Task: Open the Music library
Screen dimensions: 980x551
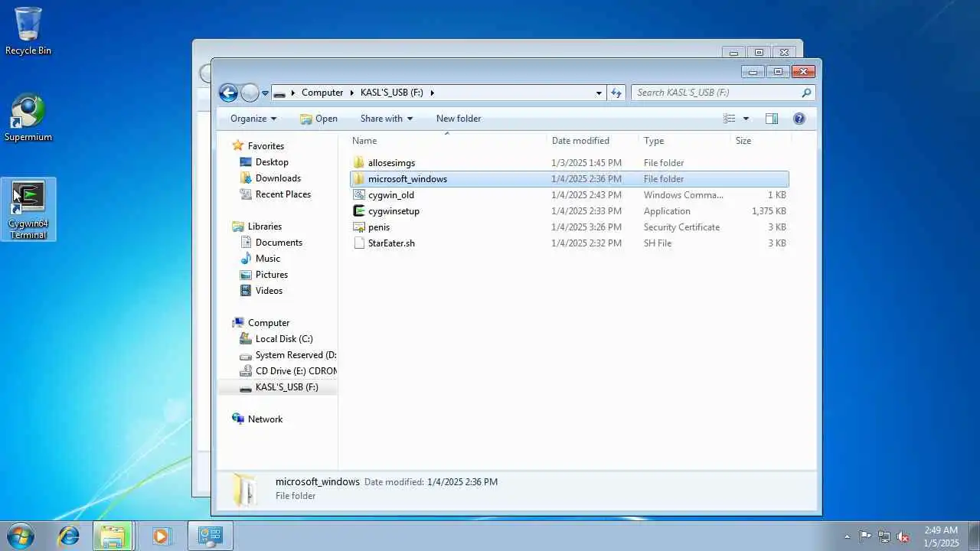Action: coord(267,259)
